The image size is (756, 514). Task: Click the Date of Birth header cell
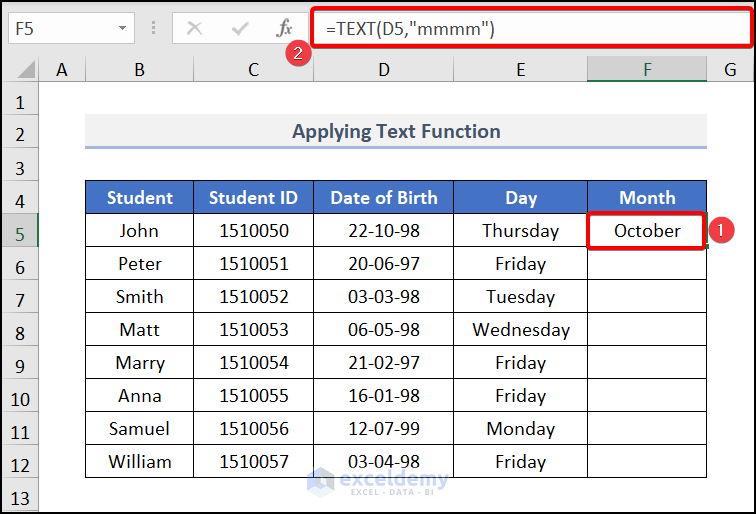384,197
